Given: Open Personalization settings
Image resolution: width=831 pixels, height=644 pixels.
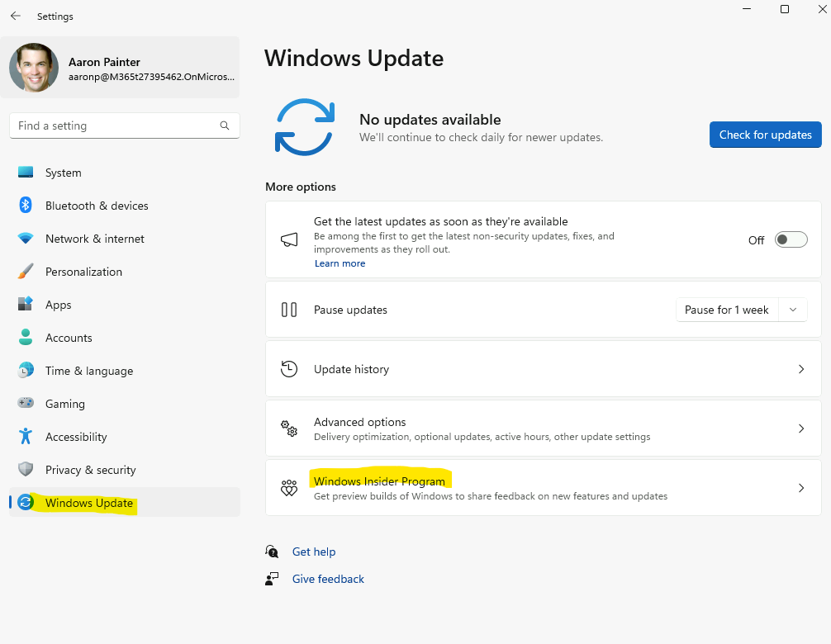Looking at the screenshot, I should (x=125, y=272).
